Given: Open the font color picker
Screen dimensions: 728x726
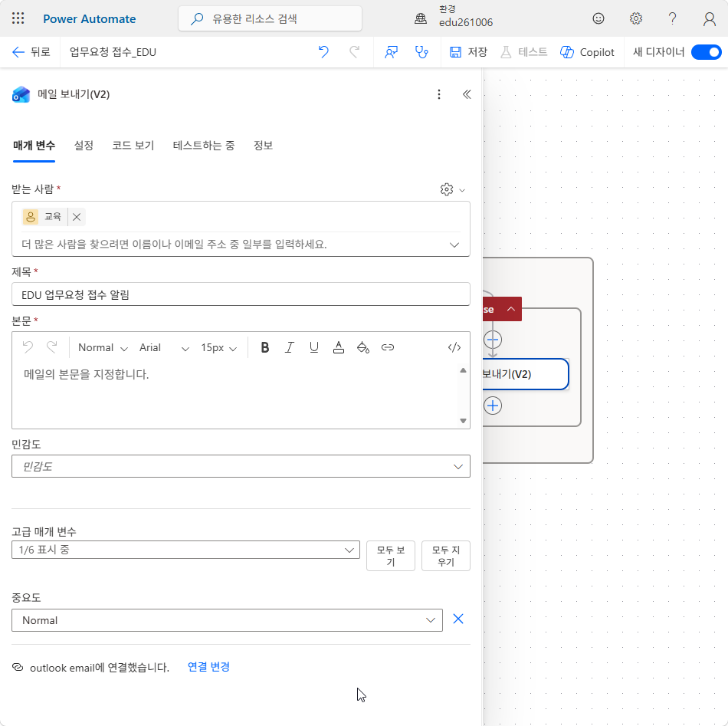Looking at the screenshot, I should (x=339, y=347).
